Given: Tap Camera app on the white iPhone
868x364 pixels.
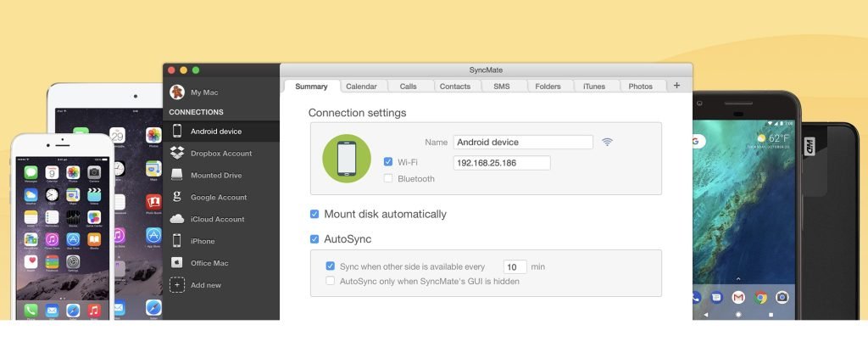Looking at the screenshot, I should pos(94,172).
